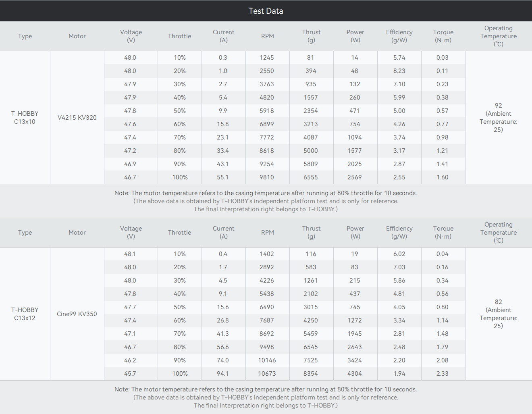The height and width of the screenshot is (414, 532).
Task: Click the operating temperature 92 cell
Action: [498, 117]
